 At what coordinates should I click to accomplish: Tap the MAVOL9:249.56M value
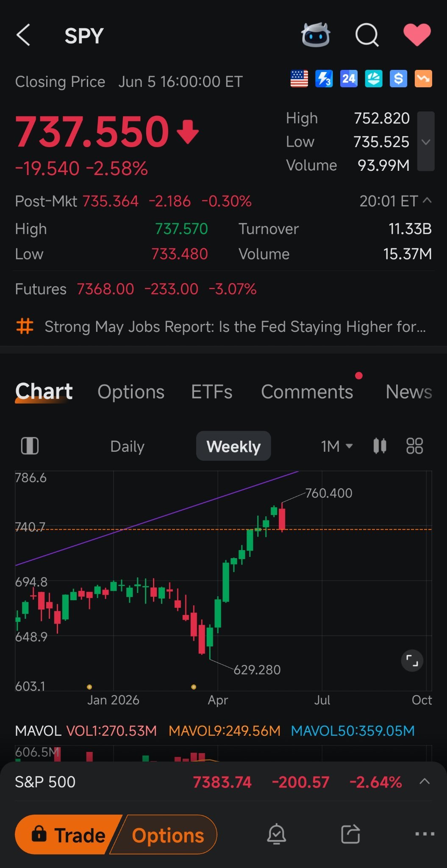click(225, 731)
